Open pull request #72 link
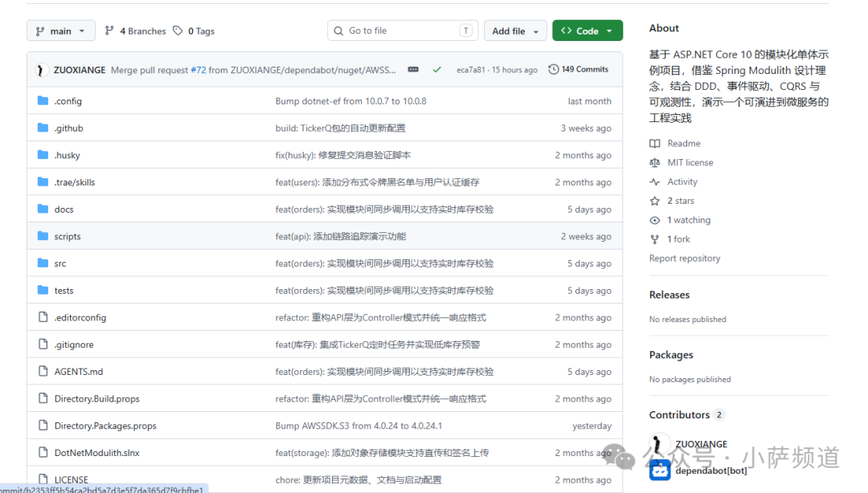The height and width of the screenshot is (493, 868). click(x=199, y=71)
